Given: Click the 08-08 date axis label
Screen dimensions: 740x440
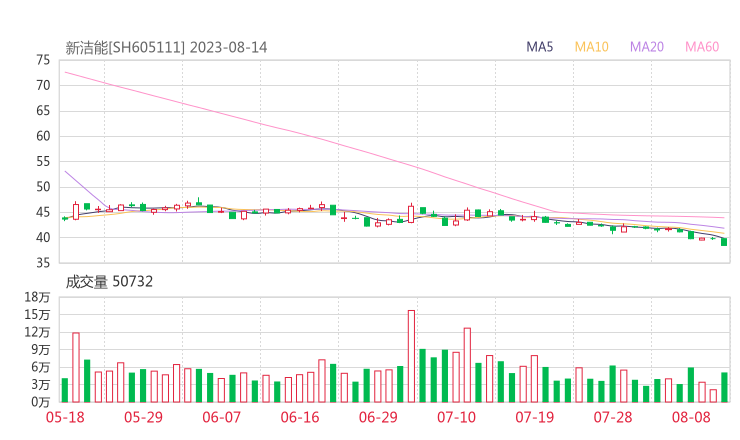Looking at the screenshot, I should pos(691,417).
